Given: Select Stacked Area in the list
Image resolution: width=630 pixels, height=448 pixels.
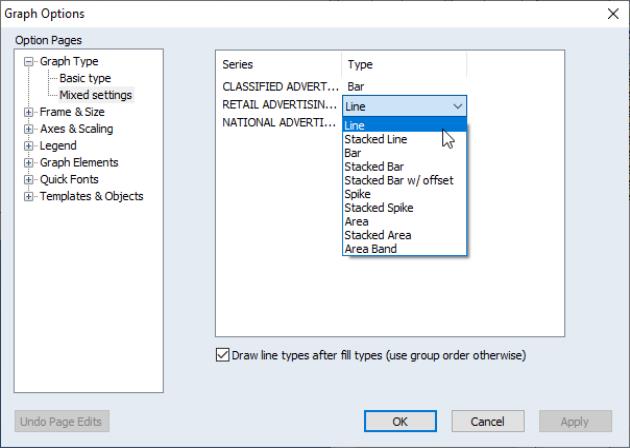Looking at the screenshot, I should [377, 235].
